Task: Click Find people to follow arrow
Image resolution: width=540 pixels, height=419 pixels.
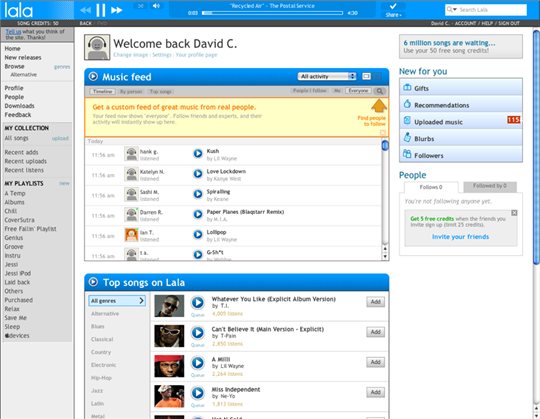Action: point(379,106)
